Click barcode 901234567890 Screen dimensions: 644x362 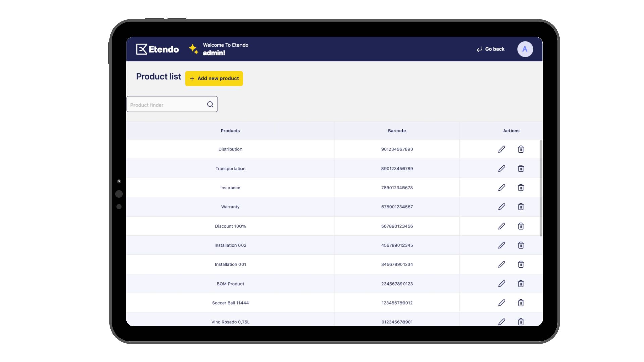tap(397, 149)
